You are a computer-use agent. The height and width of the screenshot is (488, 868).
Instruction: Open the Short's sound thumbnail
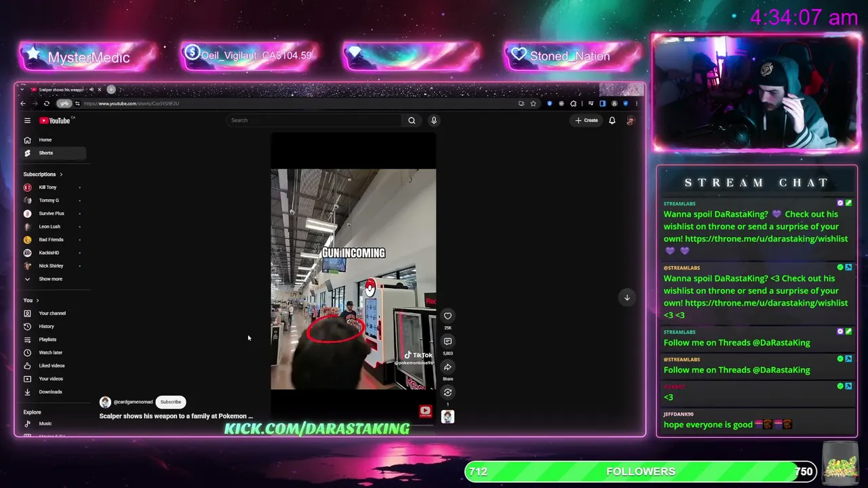448,417
